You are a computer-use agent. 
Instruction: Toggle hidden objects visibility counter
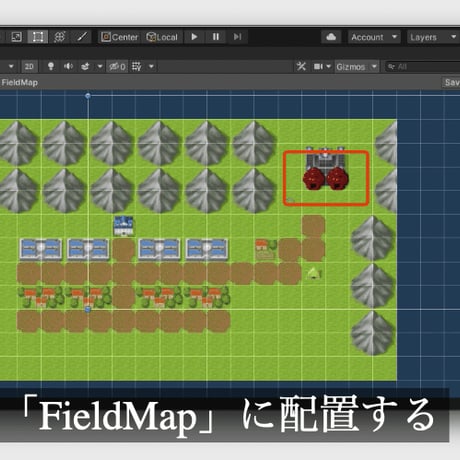pyautogui.click(x=117, y=67)
